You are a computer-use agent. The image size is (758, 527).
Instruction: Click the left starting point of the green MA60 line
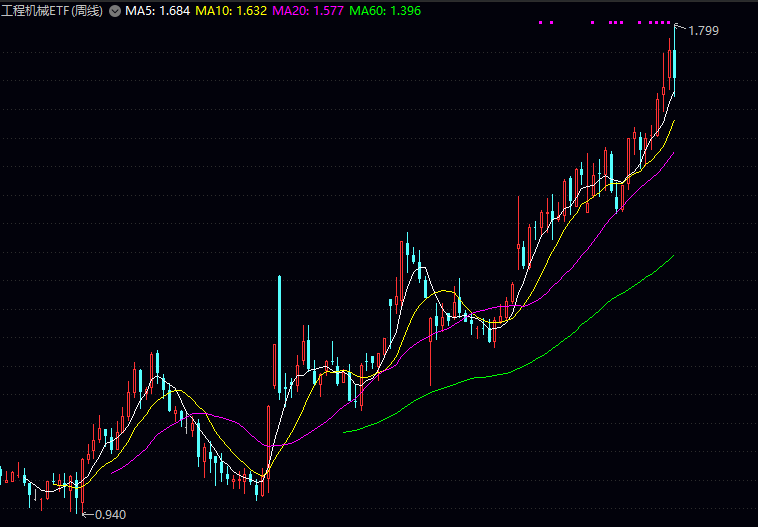pos(344,432)
